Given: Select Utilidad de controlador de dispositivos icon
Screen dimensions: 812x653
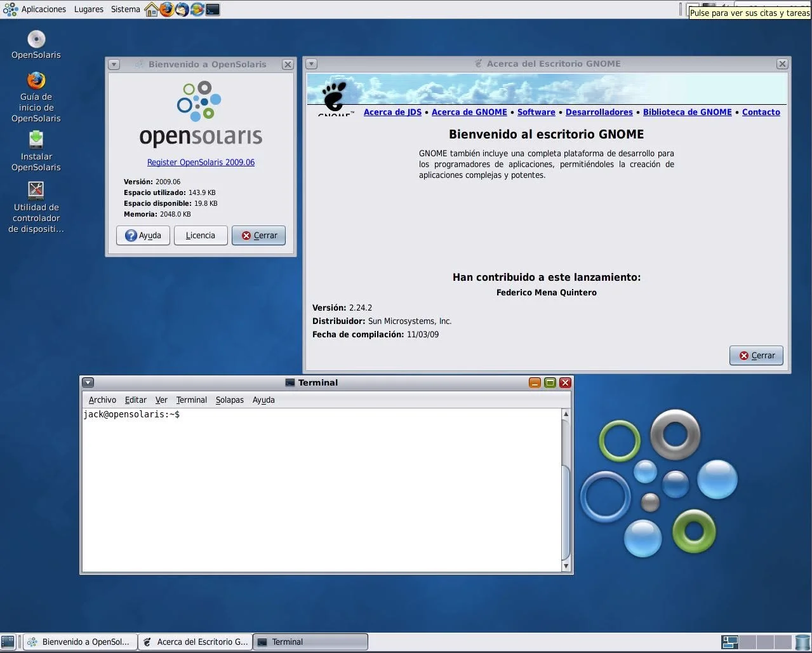Looking at the screenshot, I should click(x=36, y=208).
